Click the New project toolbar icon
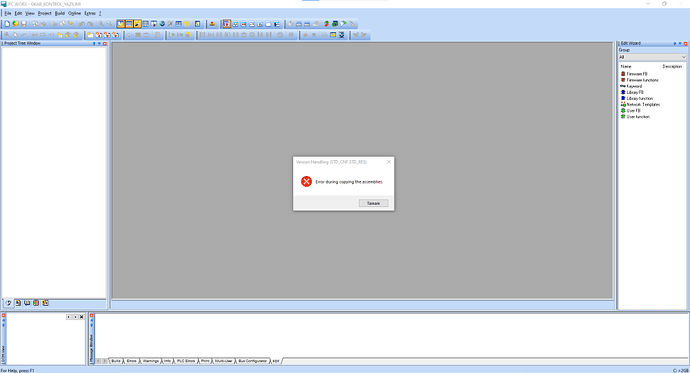 pyautogui.click(x=7, y=24)
